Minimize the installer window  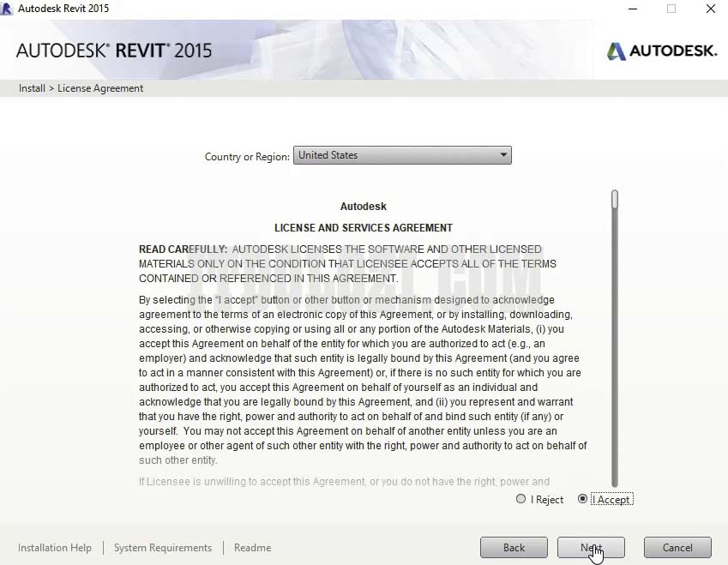coord(633,9)
